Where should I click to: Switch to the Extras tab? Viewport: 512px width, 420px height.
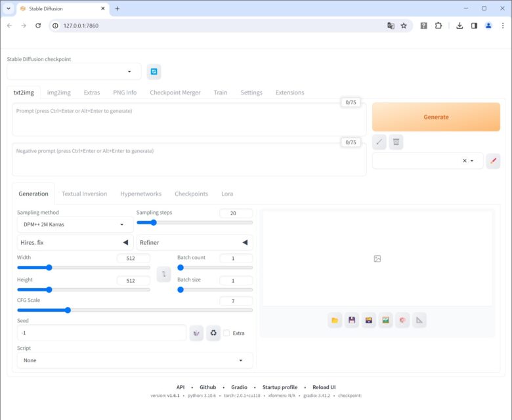[x=92, y=93]
